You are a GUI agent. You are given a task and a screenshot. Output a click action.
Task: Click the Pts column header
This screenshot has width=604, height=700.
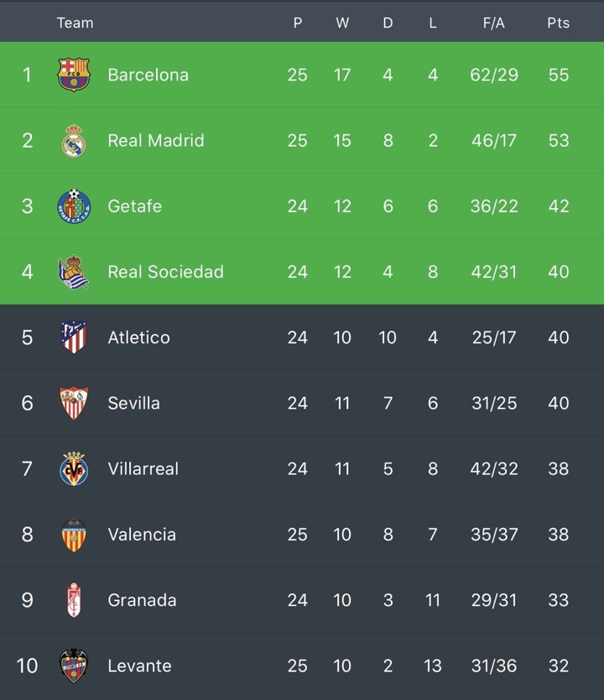coord(558,23)
